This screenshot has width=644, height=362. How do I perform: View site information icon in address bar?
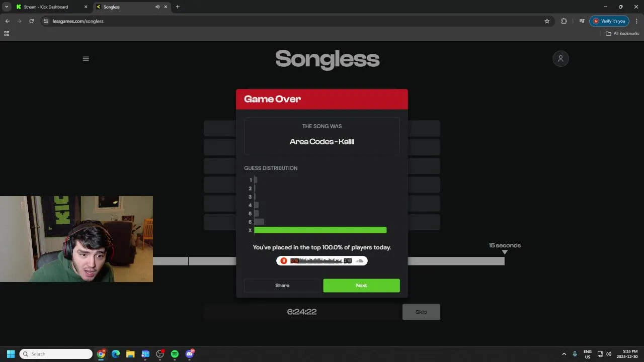click(46, 21)
